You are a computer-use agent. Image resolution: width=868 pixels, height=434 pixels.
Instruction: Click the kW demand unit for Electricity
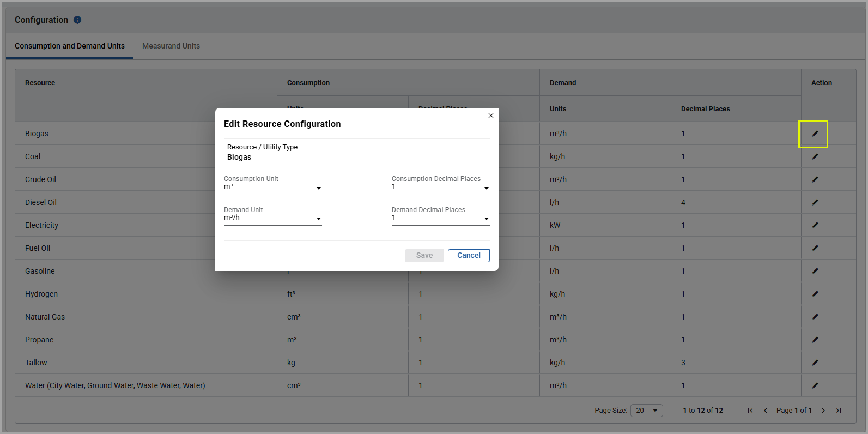pos(555,225)
